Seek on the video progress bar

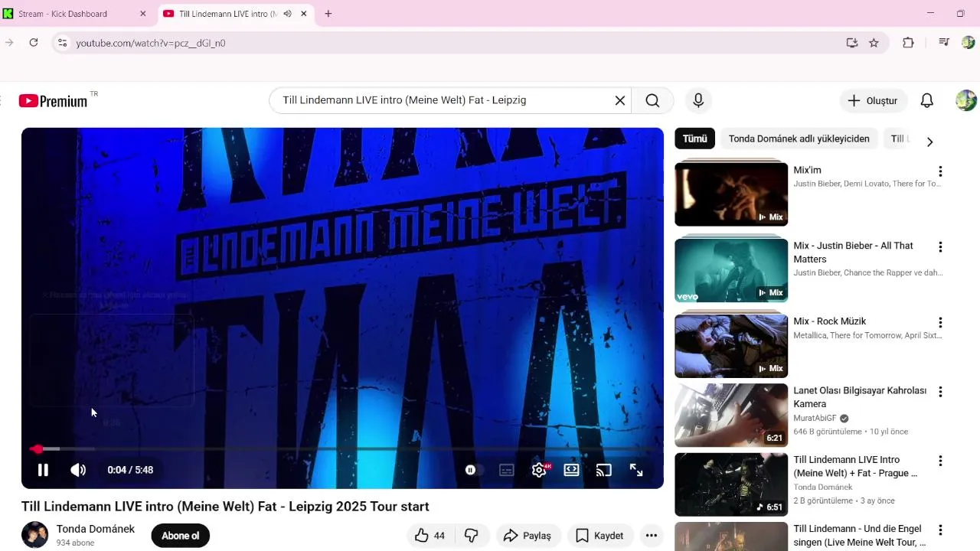point(342,449)
